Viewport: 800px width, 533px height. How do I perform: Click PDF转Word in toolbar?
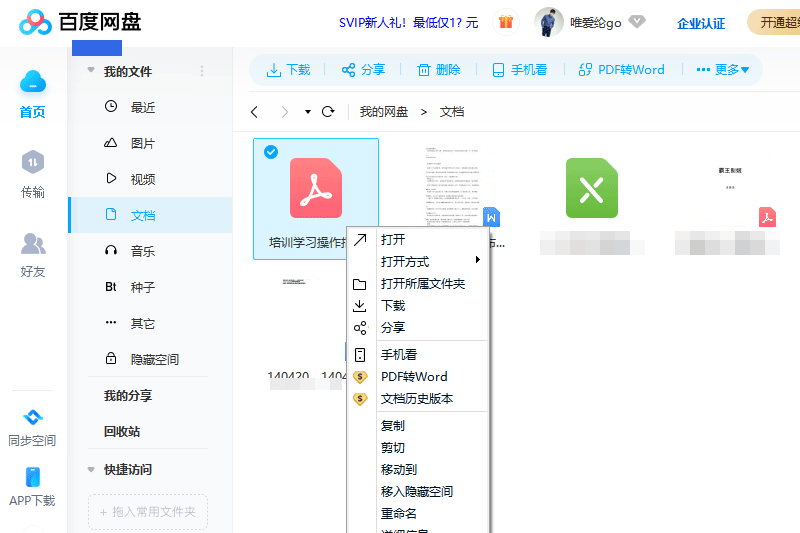pyautogui.click(x=622, y=70)
